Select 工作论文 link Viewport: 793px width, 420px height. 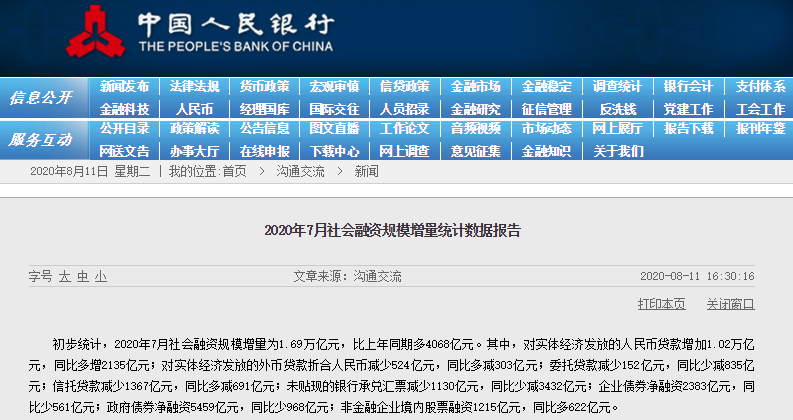click(405, 129)
